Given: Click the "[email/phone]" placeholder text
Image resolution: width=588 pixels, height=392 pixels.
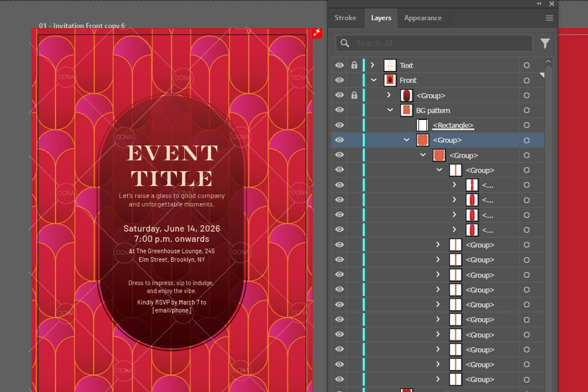Looking at the screenshot, I should tap(172, 311).
